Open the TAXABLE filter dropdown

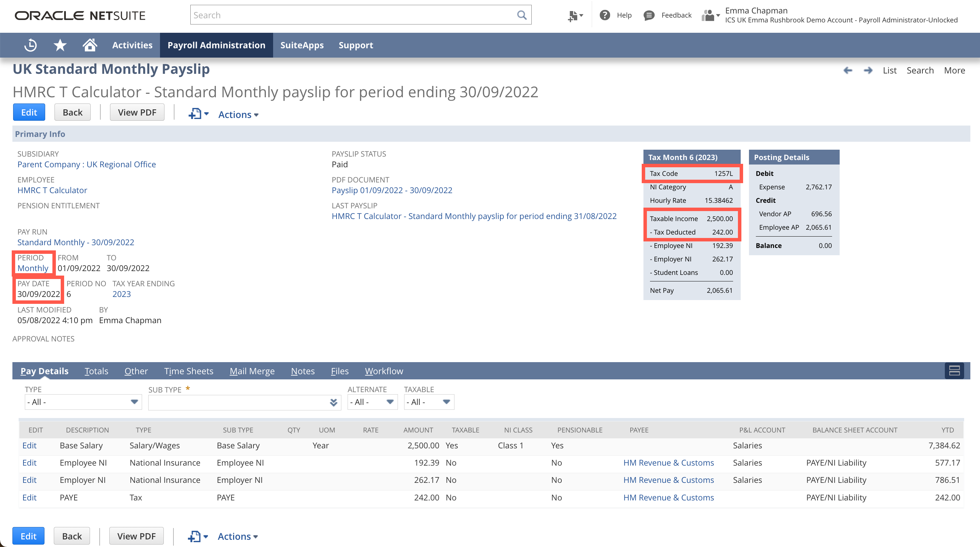tap(447, 402)
